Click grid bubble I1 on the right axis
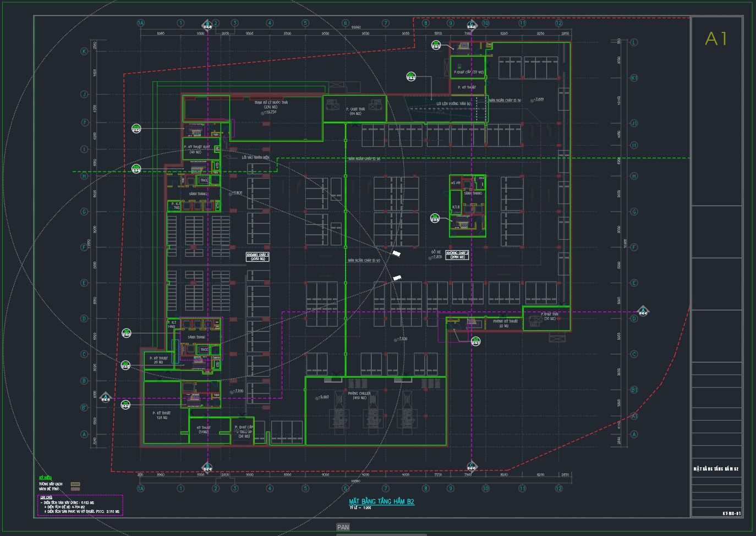The image size is (756, 536). 634,145
